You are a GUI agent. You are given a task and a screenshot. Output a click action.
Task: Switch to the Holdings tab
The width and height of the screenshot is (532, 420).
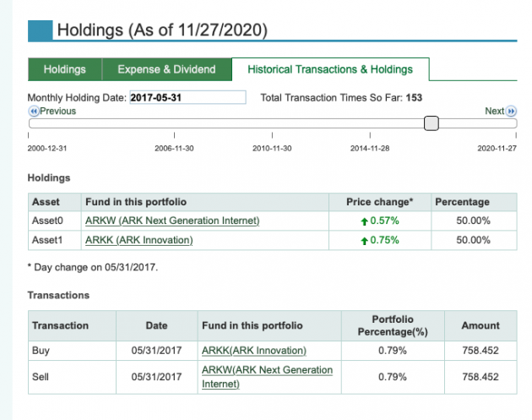pos(65,69)
